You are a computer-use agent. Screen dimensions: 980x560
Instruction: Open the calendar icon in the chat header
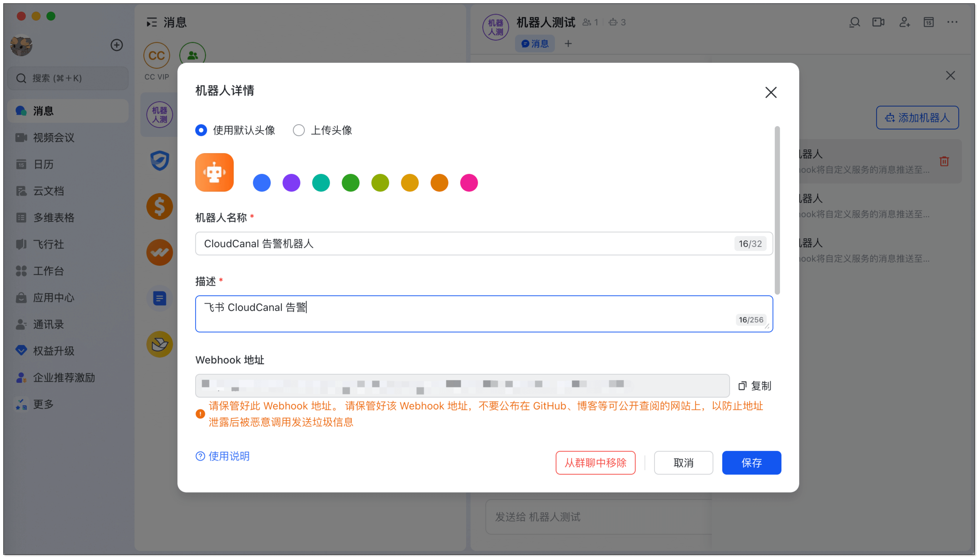pyautogui.click(x=929, y=22)
